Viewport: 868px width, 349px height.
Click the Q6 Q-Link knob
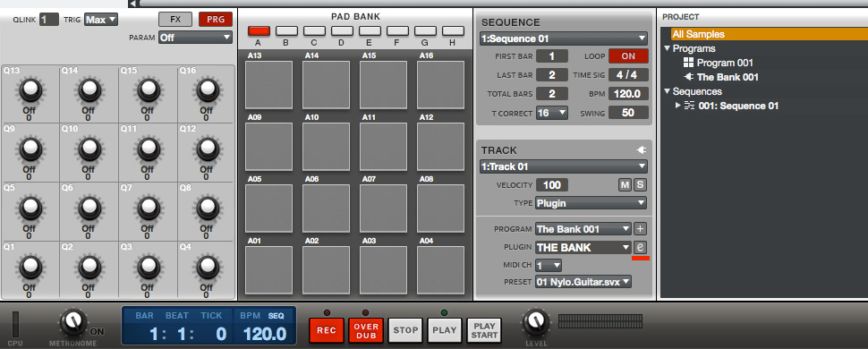89,208
